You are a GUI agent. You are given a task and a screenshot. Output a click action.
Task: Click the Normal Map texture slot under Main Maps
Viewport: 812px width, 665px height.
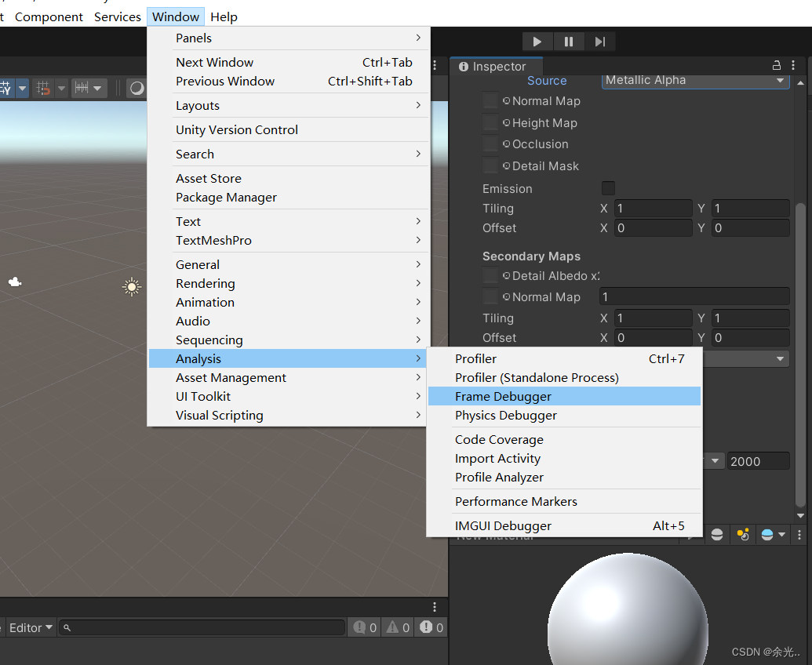coord(490,100)
